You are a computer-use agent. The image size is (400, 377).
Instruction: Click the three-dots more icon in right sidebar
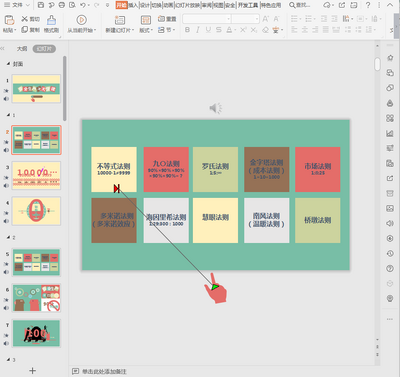[x=390, y=319]
